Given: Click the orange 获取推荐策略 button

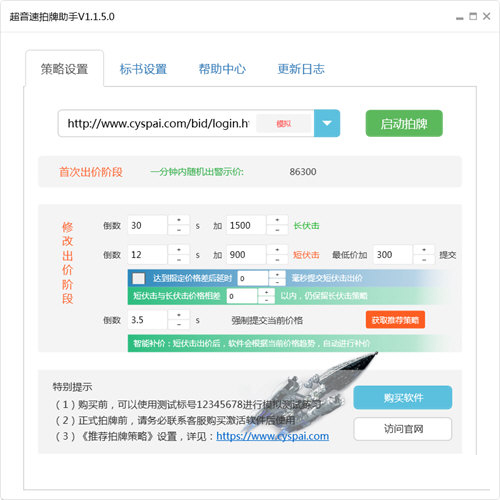Looking at the screenshot, I should click(x=395, y=320).
